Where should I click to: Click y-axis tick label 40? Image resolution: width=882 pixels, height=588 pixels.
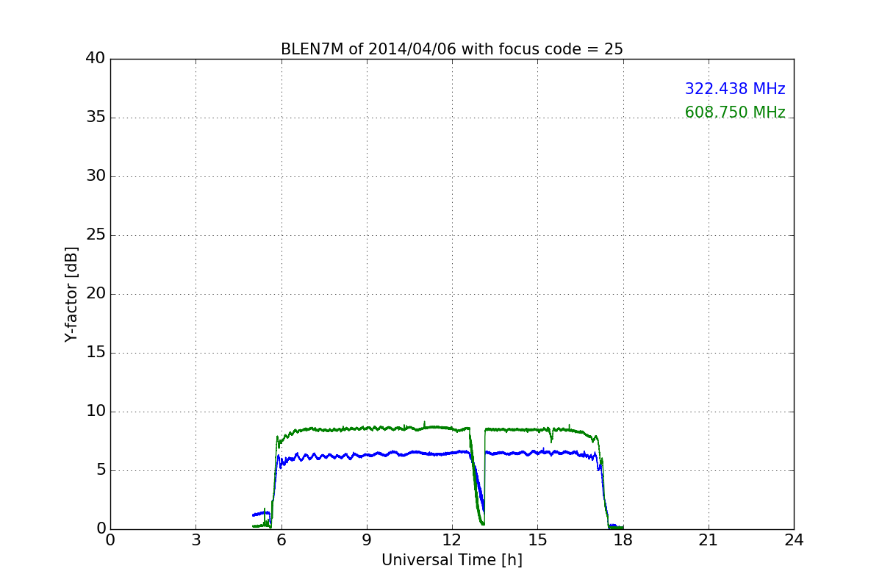[x=96, y=59]
